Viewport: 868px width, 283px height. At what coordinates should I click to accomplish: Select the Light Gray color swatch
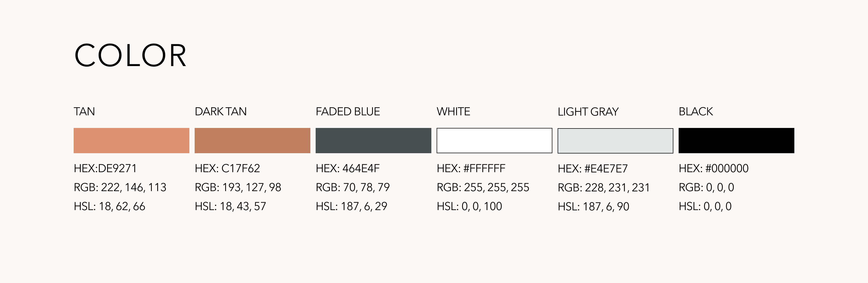click(615, 141)
